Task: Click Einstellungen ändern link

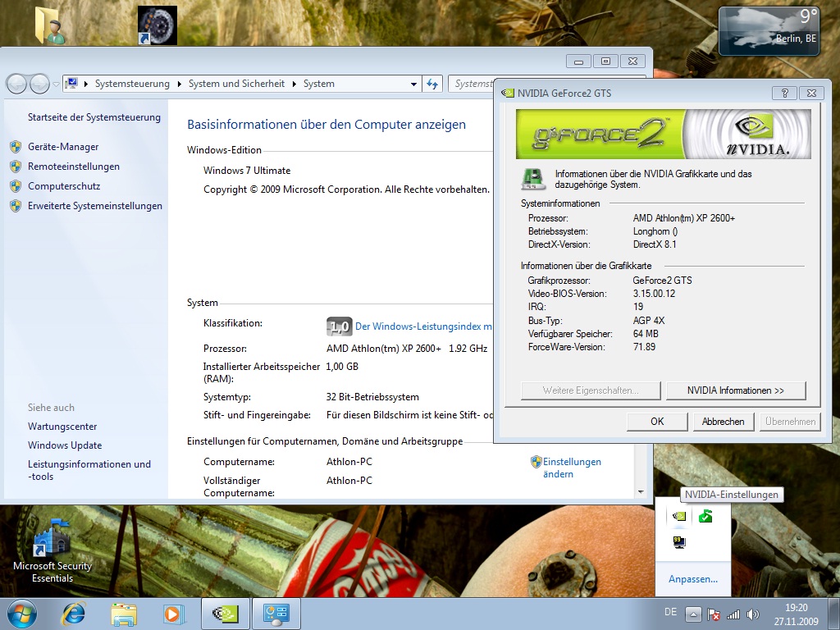Action: pyautogui.click(x=572, y=468)
